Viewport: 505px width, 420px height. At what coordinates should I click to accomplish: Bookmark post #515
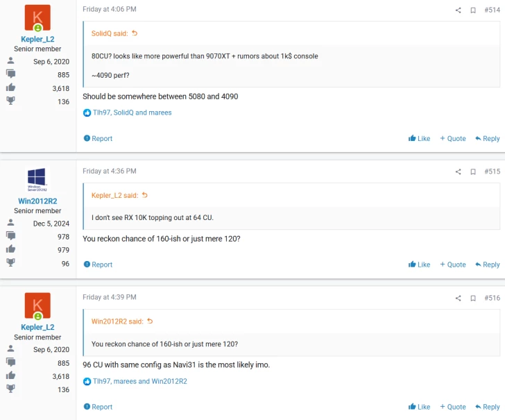click(473, 171)
